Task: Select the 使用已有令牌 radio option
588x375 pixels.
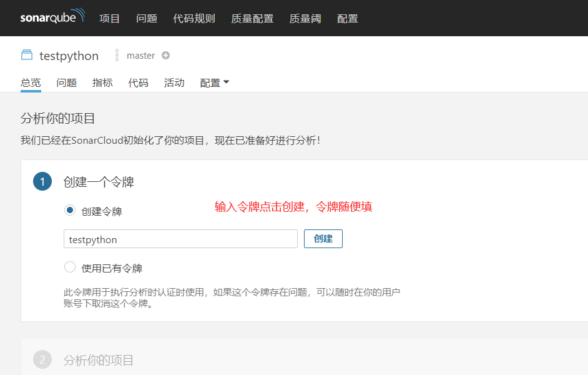Action: (x=70, y=267)
